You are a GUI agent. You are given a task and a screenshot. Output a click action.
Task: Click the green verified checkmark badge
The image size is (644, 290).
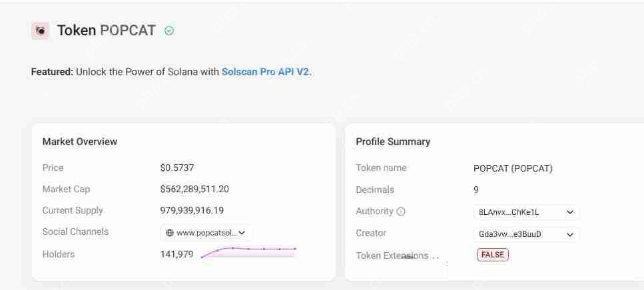point(169,31)
